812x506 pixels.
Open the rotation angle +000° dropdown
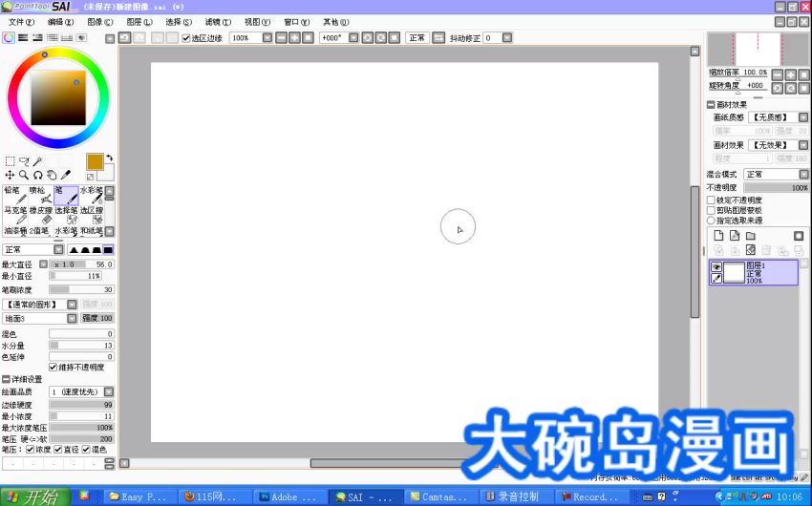pyautogui.click(x=353, y=38)
